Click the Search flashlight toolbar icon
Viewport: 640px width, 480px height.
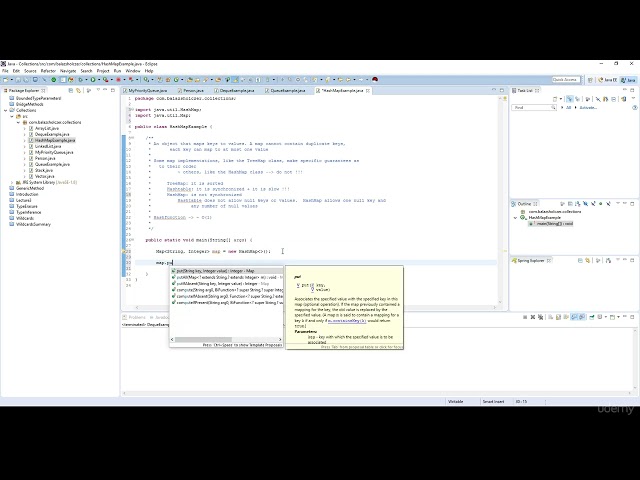pyautogui.click(x=205, y=80)
